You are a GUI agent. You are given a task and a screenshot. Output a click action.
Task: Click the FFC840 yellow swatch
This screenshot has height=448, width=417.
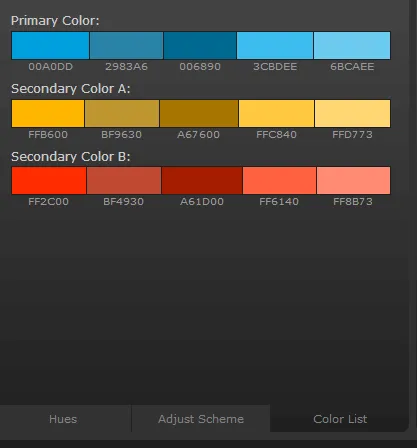(276, 113)
